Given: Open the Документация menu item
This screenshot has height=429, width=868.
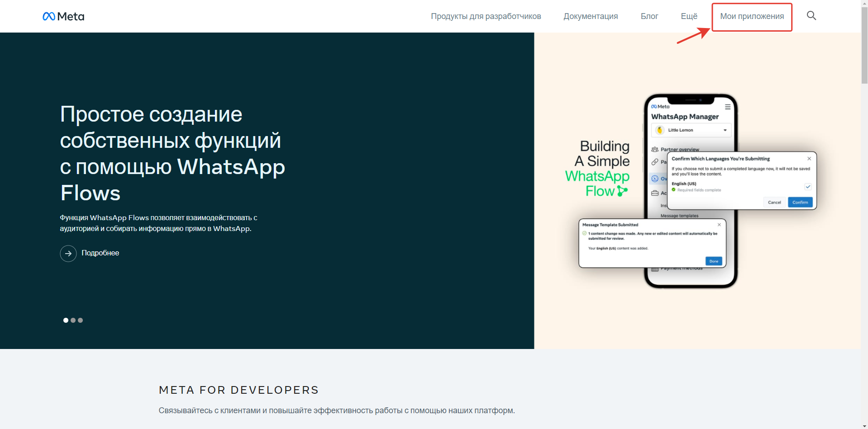Looking at the screenshot, I should (x=591, y=16).
